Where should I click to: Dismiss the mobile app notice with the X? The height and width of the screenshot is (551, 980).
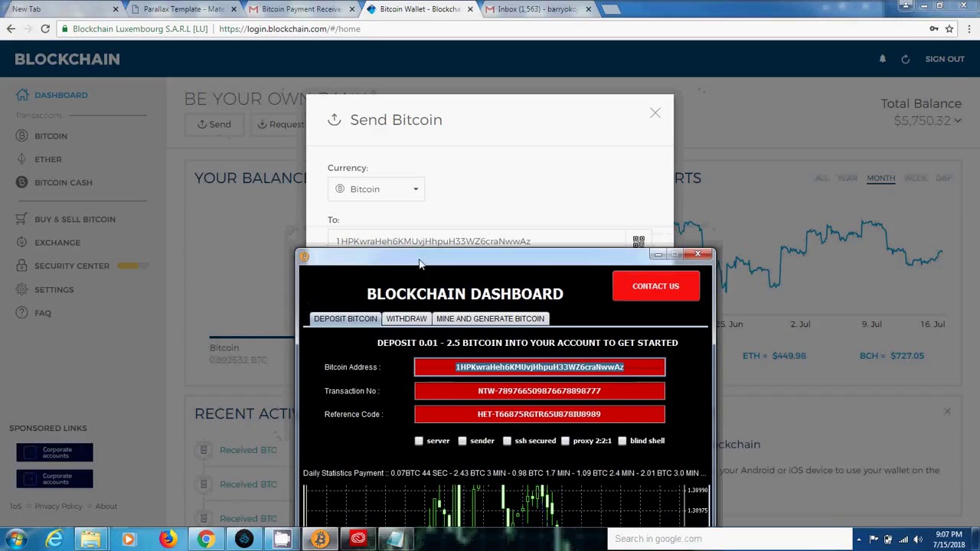coord(947,412)
